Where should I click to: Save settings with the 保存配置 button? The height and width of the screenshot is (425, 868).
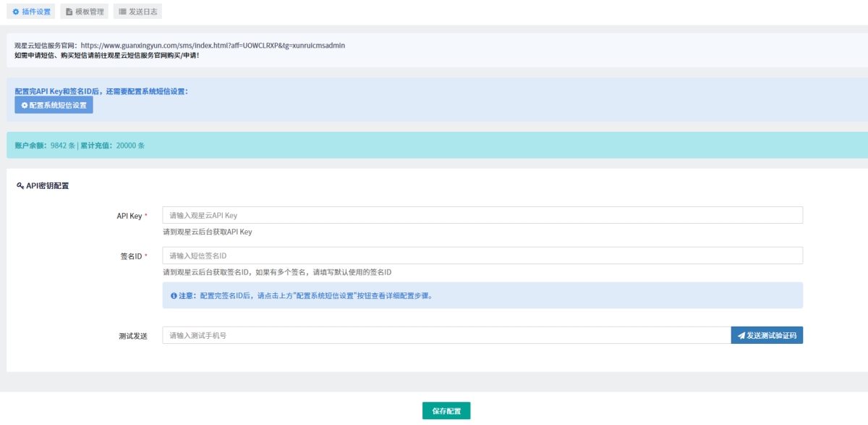click(x=446, y=411)
